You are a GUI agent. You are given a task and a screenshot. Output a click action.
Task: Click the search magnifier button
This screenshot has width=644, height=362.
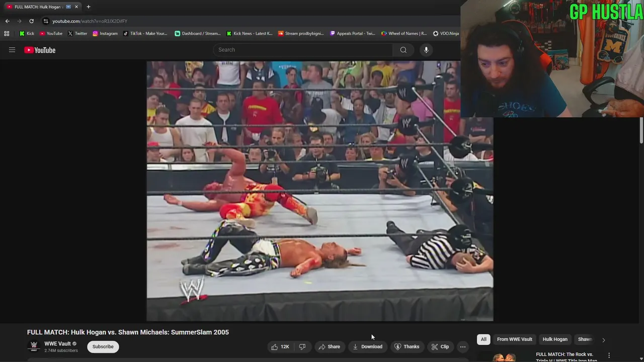pyautogui.click(x=403, y=50)
